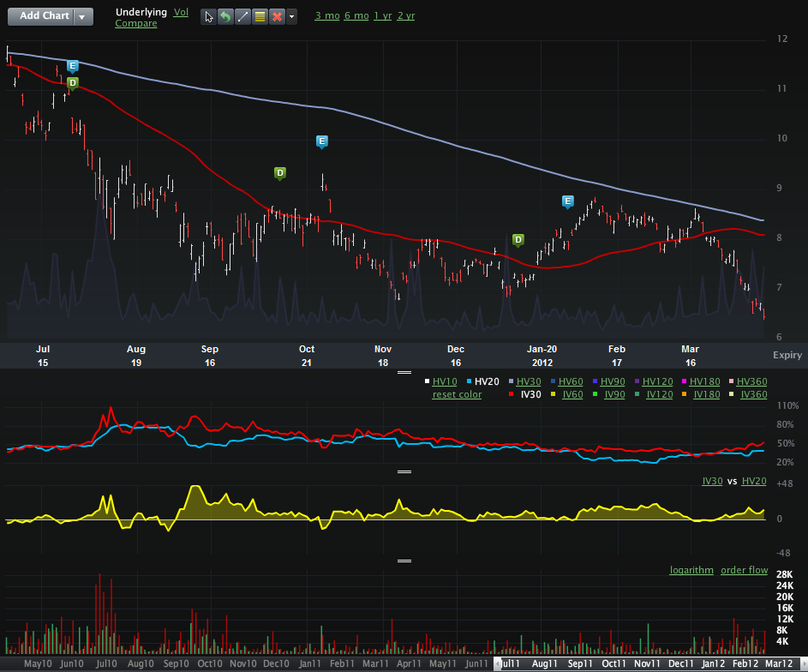This screenshot has width=808, height=672.
Task: Set chart range to 2 yr
Action: coord(406,15)
